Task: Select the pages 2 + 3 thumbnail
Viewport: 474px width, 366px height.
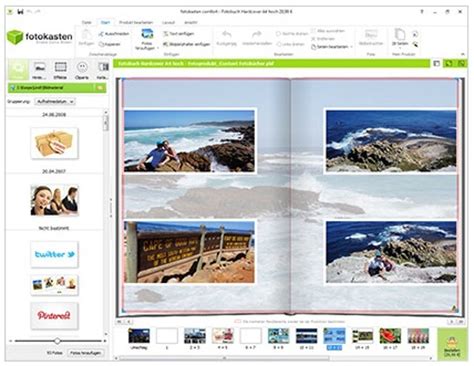Action: [x=195, y=336]
